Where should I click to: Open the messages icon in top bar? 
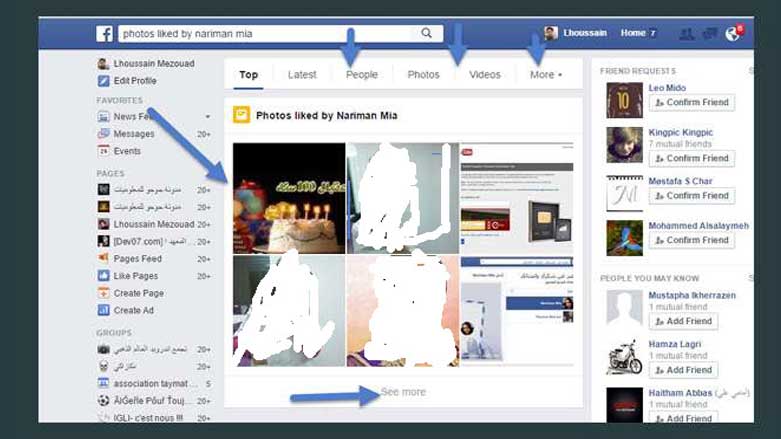[x=710, y=34]
